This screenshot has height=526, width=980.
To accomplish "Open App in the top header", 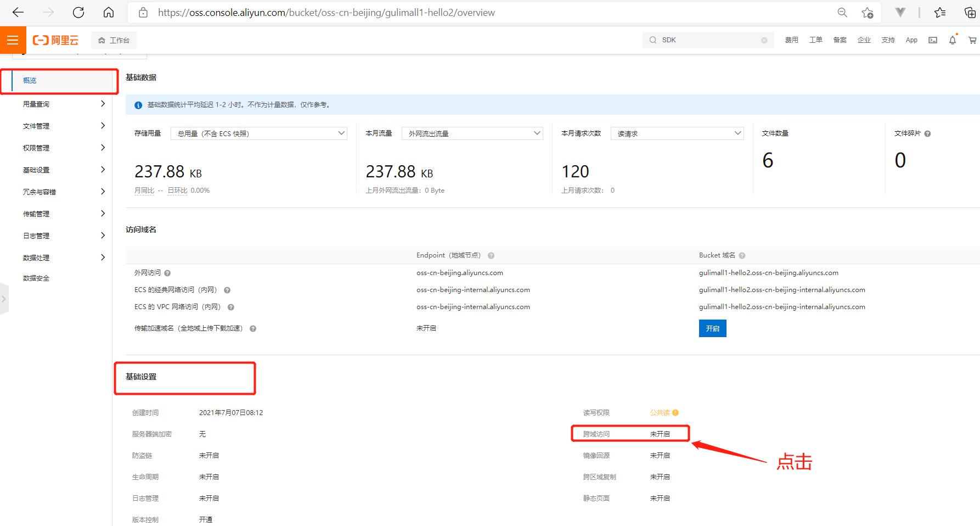I will point(911,40).
